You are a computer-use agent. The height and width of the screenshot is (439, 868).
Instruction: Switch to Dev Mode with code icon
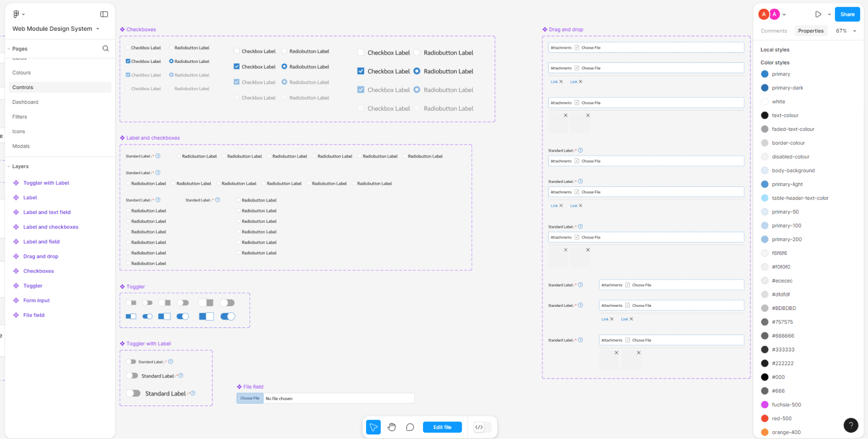coord(480,427)
